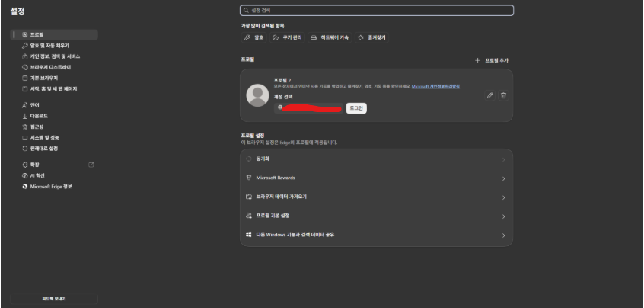
Task: Click the 암호 quick search chip
Action: click(253, 37)
